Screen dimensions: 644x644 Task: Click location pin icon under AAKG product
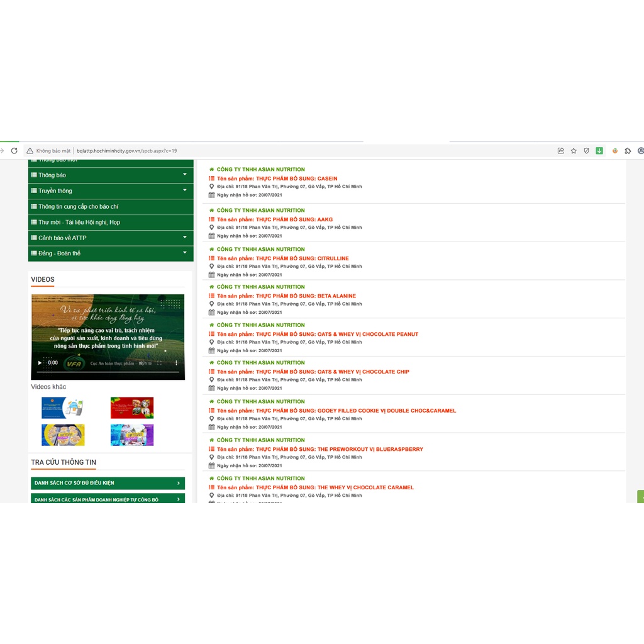tap(211, 227)
